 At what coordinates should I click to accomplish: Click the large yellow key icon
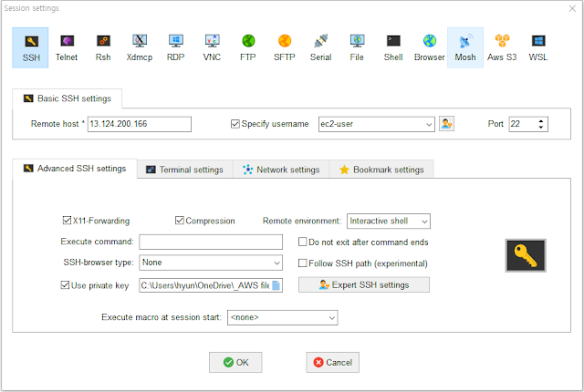[526, 255]
